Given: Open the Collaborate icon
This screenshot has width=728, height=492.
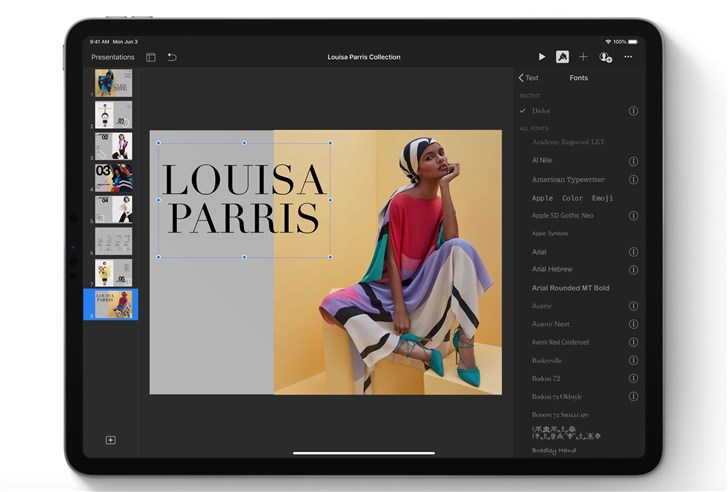Looking at the screenshot, I should pos(605,57).
